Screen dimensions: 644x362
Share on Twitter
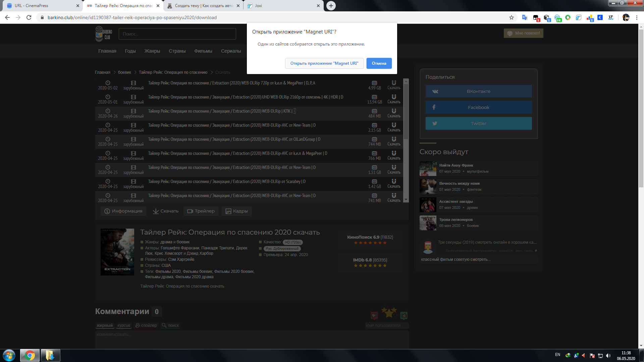tap(479, 123)
